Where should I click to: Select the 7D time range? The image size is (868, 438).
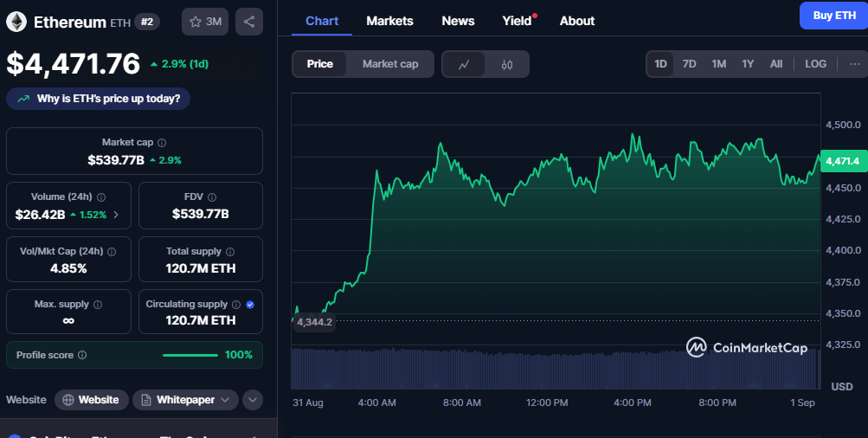[x=689, y=64]
